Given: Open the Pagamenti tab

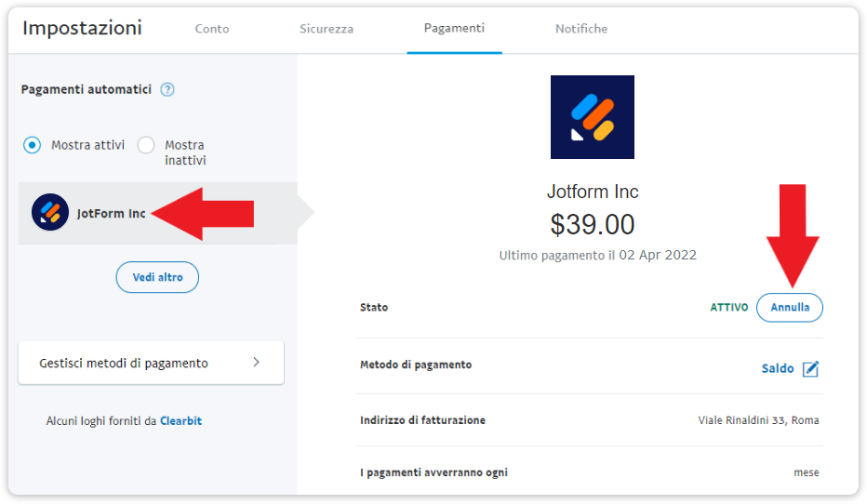Looking at the screenshot, I should [454, 28].
